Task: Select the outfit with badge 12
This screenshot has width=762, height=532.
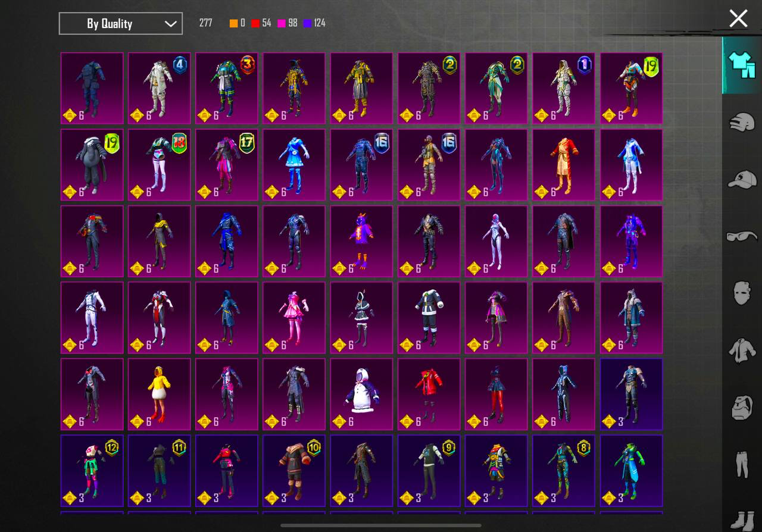Action: [x=92, y=471]
